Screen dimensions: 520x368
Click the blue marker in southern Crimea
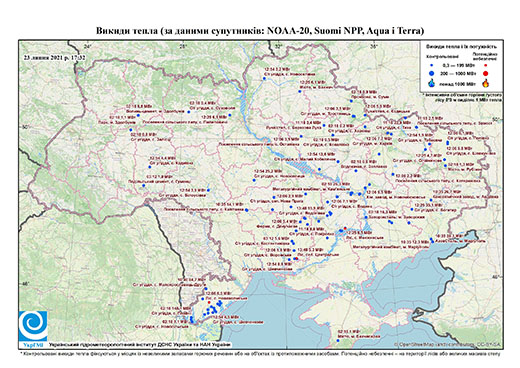338,341
